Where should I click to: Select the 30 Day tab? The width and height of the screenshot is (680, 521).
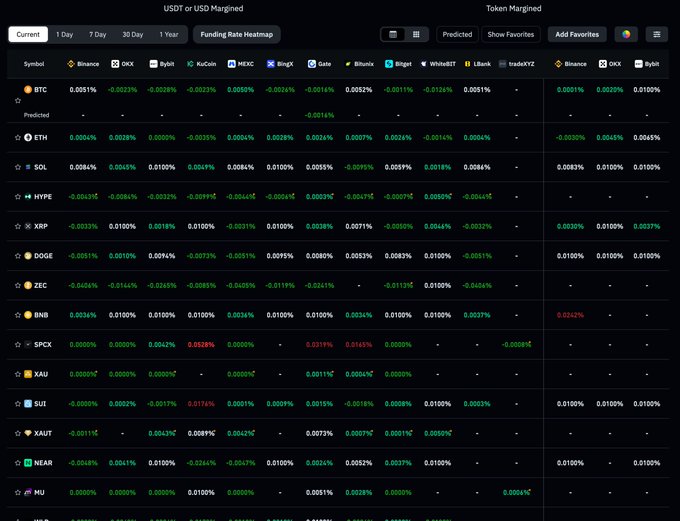pos(132,34)
